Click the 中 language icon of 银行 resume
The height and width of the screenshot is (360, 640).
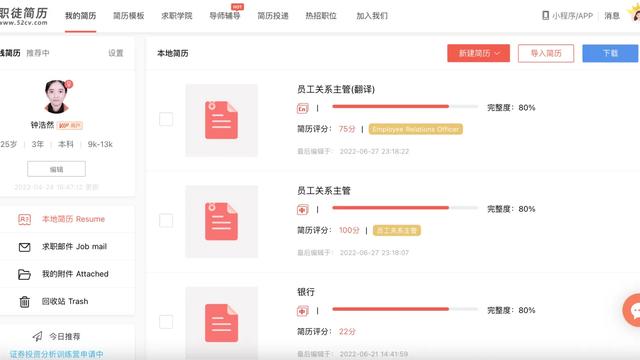(302, 311)
